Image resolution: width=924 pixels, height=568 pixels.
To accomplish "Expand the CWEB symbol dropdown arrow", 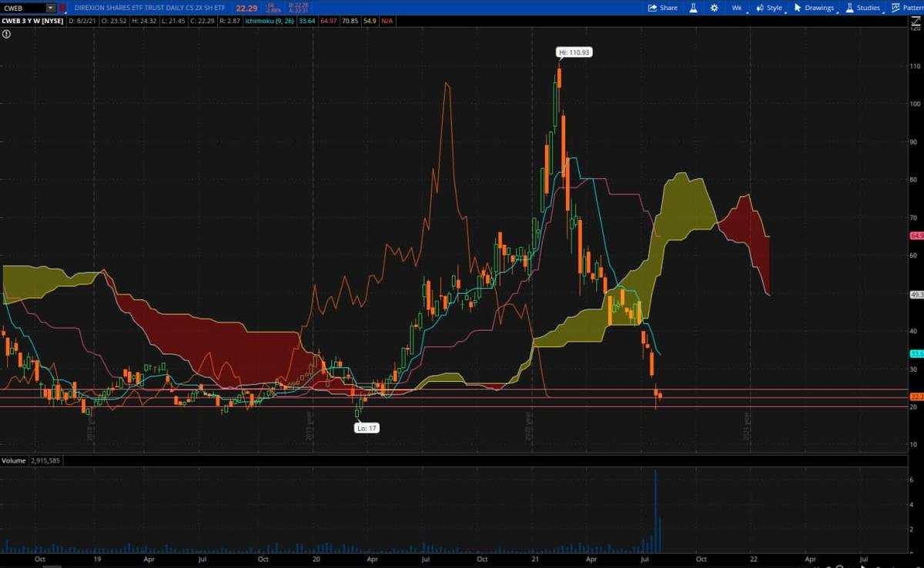I will tap(51, 8).
